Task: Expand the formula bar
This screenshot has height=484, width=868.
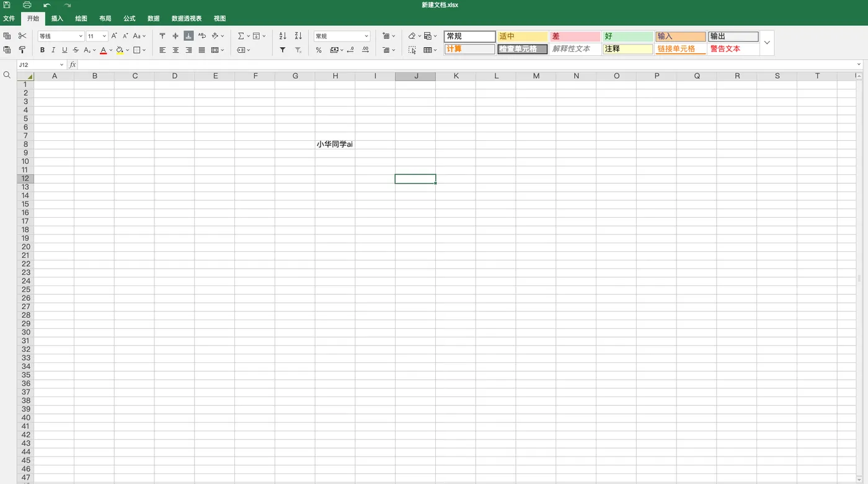Action: 859,65
